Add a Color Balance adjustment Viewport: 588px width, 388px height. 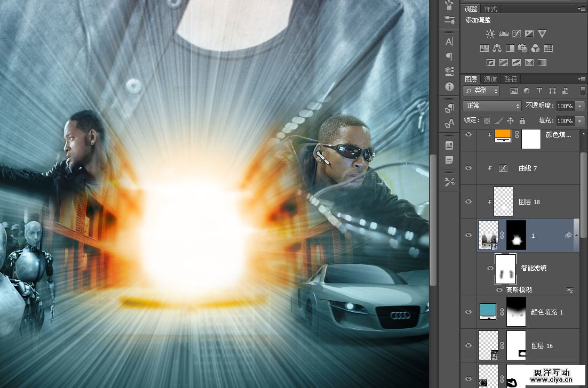tap(497, 48)
